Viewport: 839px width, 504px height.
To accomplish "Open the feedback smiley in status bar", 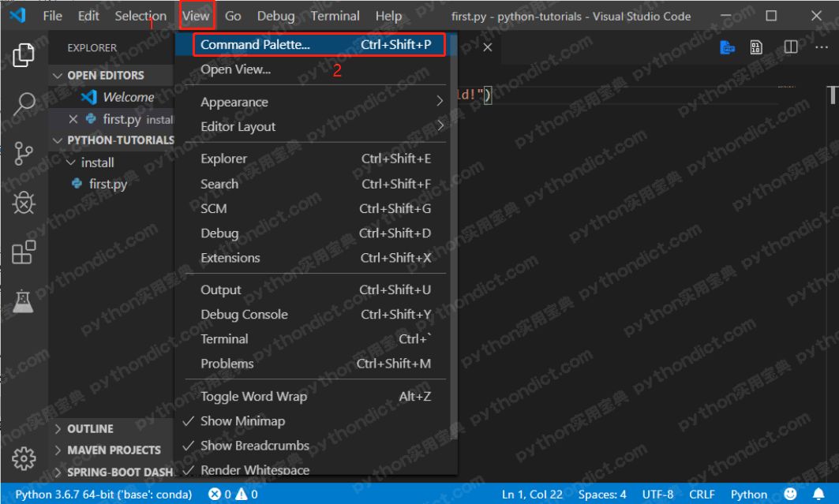I will pos(790,494).
